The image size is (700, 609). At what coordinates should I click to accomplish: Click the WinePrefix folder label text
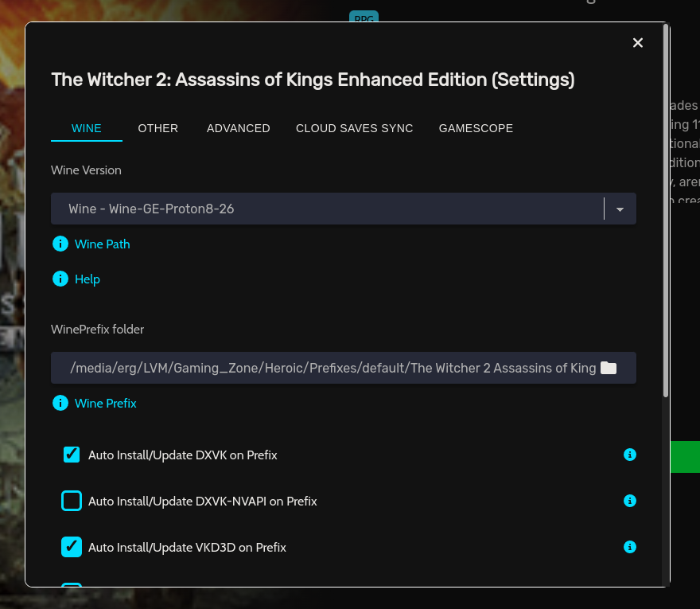point(97,330)
